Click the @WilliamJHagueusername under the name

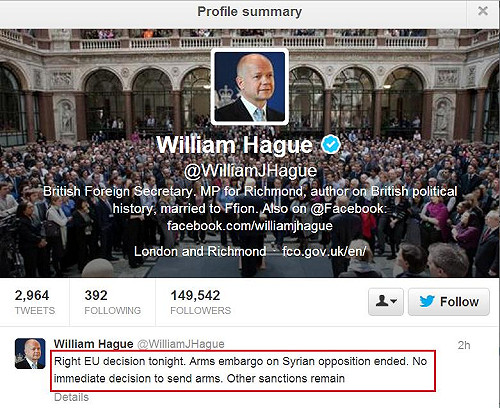pos(250,171)
